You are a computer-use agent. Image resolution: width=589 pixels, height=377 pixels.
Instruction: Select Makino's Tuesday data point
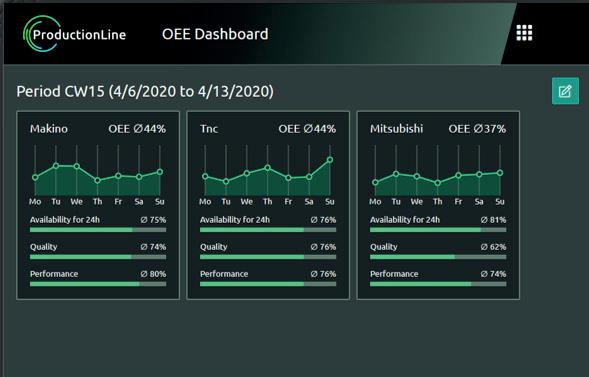[56, 166]
